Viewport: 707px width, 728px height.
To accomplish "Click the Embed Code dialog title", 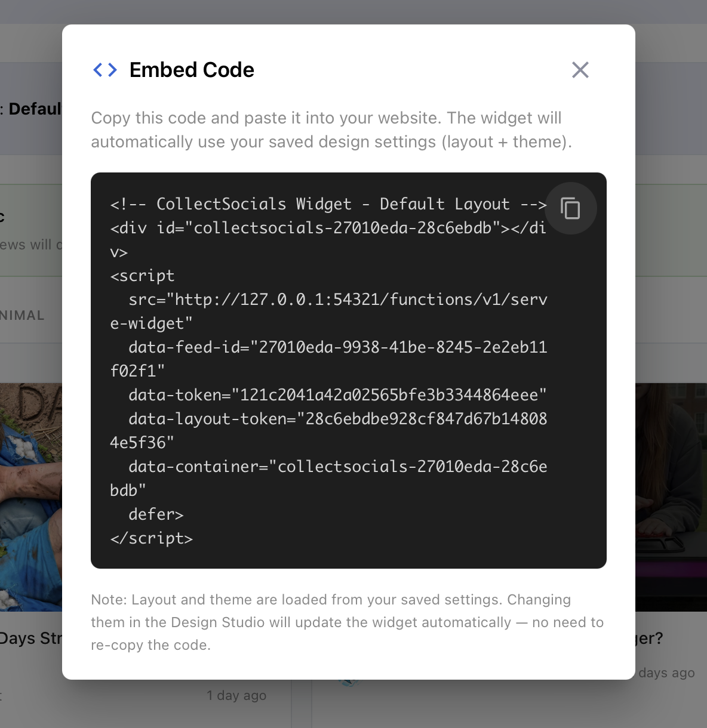I will point(191,70).
